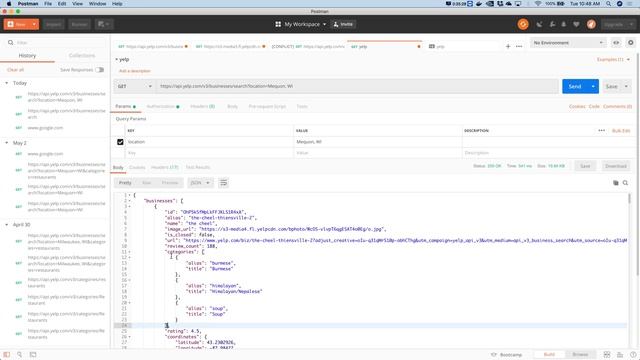Click the blue Send button
The height and width of the screenshot is (360, 640).
(575, 86)
